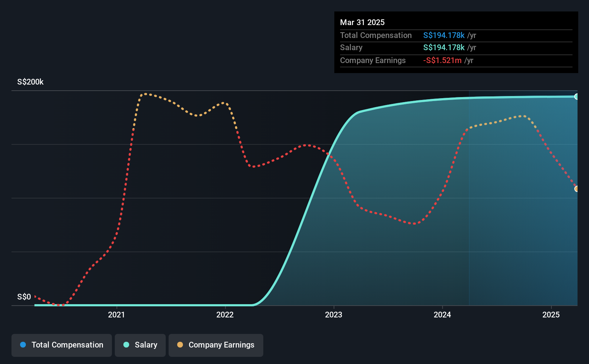Screen dimensions: 589x364
Task: Select the orange earnings endpoint marker
Action: point(576,189)
